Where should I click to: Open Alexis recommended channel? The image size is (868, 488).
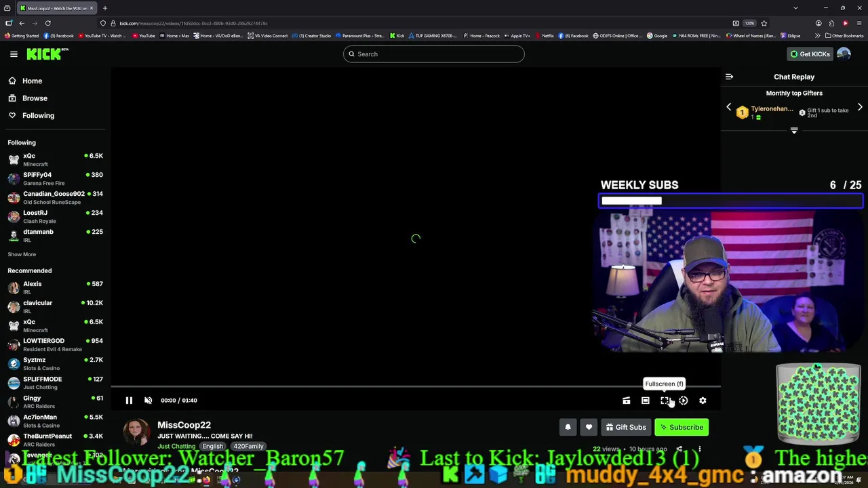pos(54,287)
